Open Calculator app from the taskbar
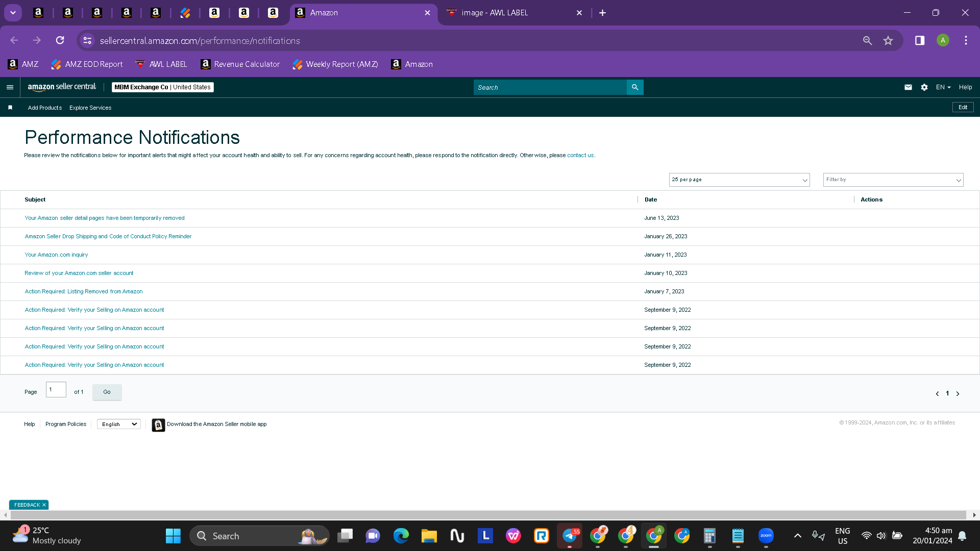This screenshot has height=551, width=980. pyautogui.click(x=709, y=536)
